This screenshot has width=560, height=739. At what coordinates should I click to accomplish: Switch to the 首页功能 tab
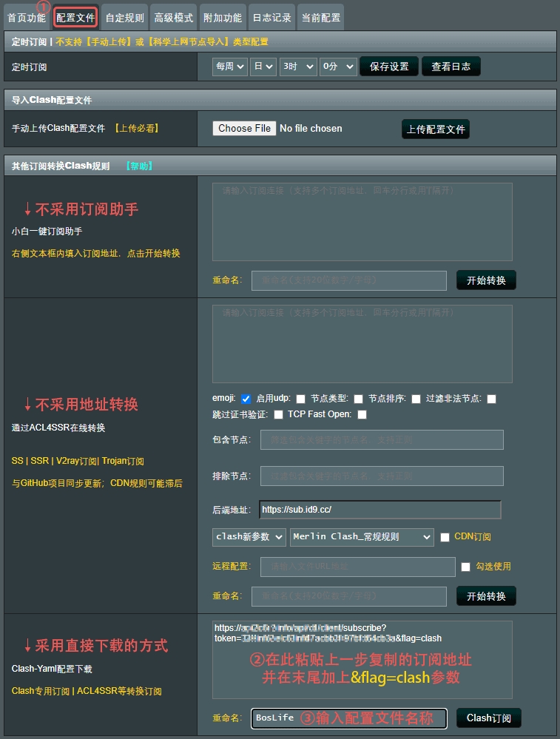click(27, 18)
